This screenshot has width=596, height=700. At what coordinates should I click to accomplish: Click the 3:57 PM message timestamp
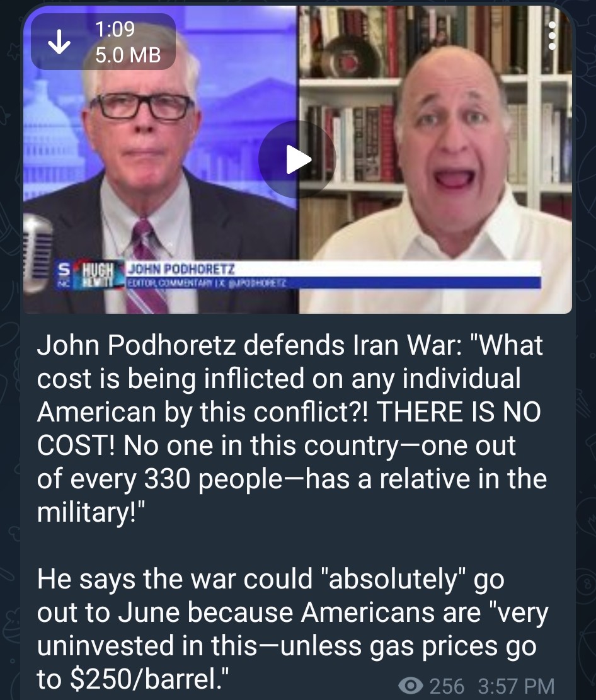516,686
